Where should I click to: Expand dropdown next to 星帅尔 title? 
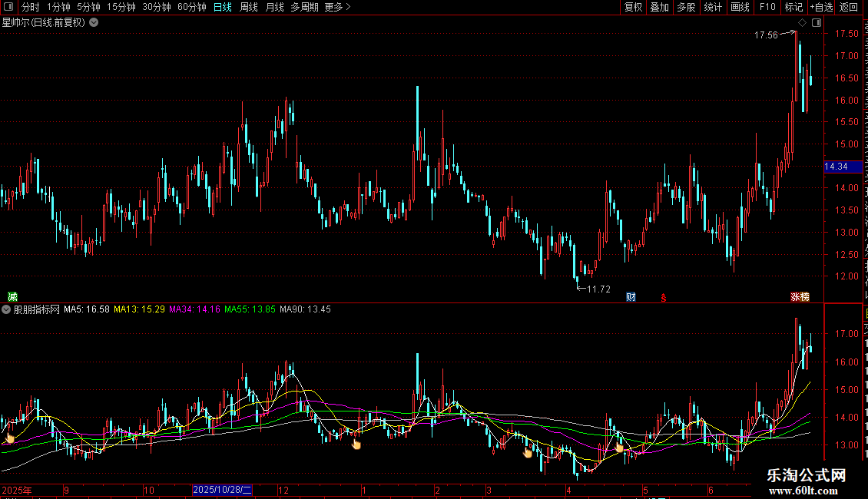pos(94,22)
